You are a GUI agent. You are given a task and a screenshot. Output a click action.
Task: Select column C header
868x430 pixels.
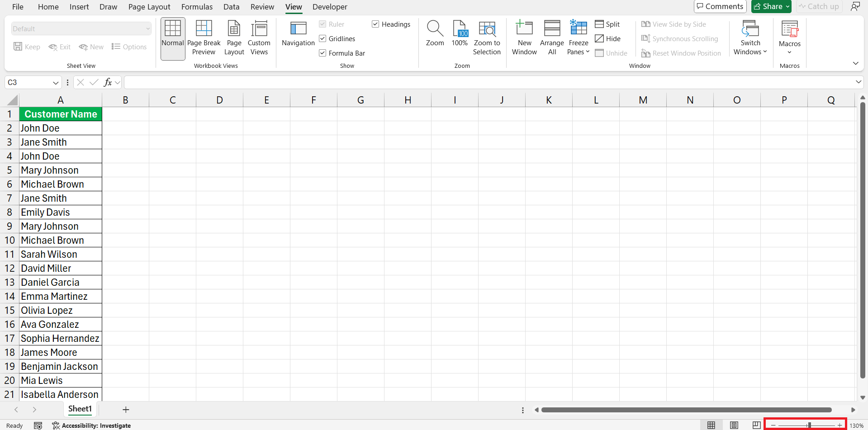click(x=172, y=100)
